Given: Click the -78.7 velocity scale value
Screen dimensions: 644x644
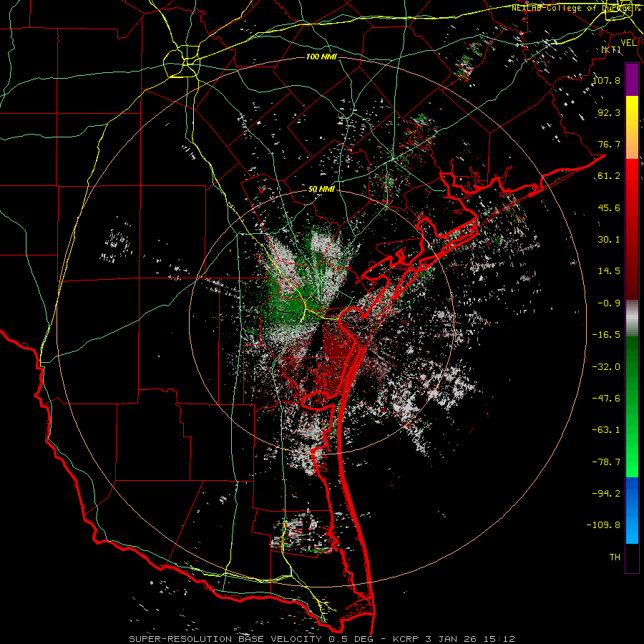Looking at the screenshot, I should [607, 462].
